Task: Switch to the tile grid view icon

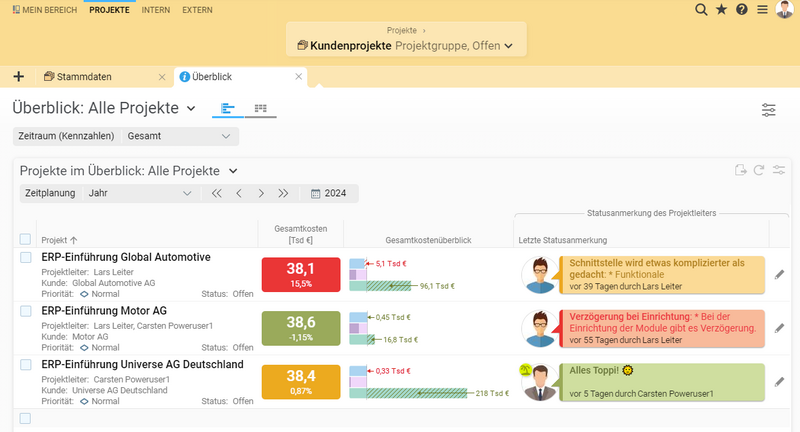Action: [261, 108]
